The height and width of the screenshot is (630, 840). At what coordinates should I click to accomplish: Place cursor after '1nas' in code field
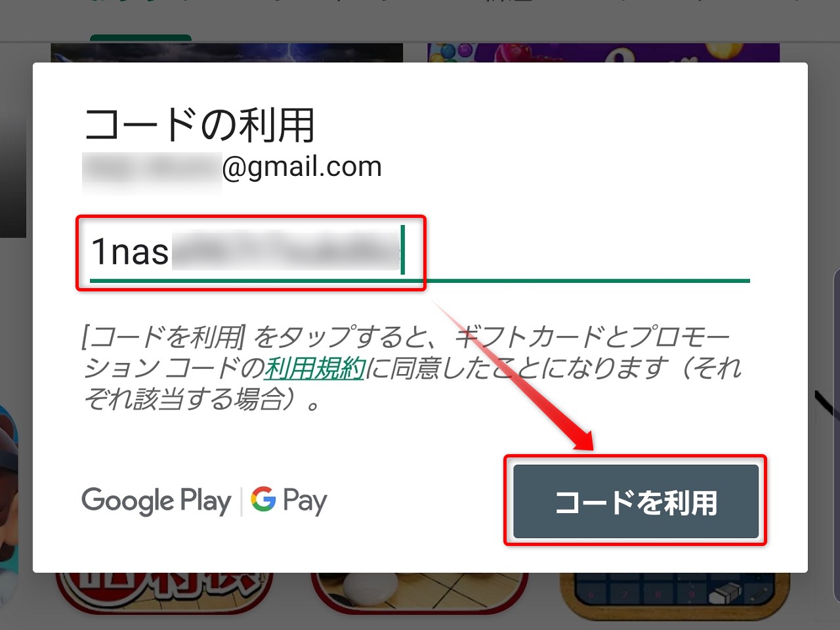click(x=170, y=252)
